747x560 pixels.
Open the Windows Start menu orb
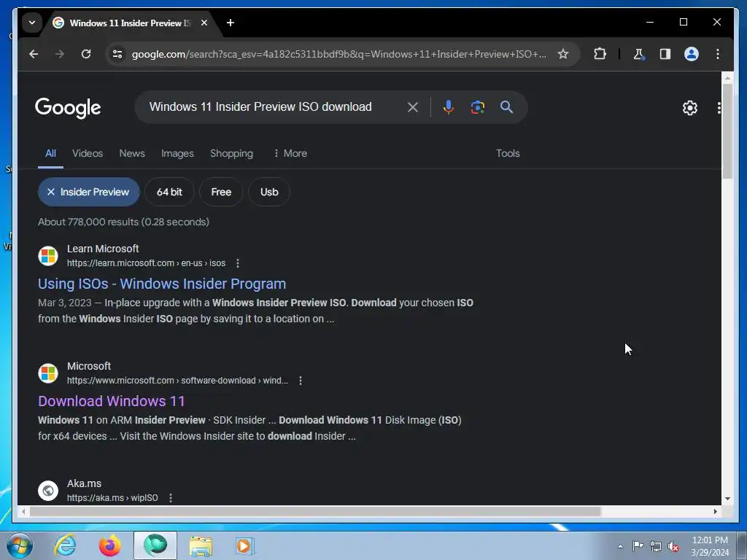click(20, 545)
